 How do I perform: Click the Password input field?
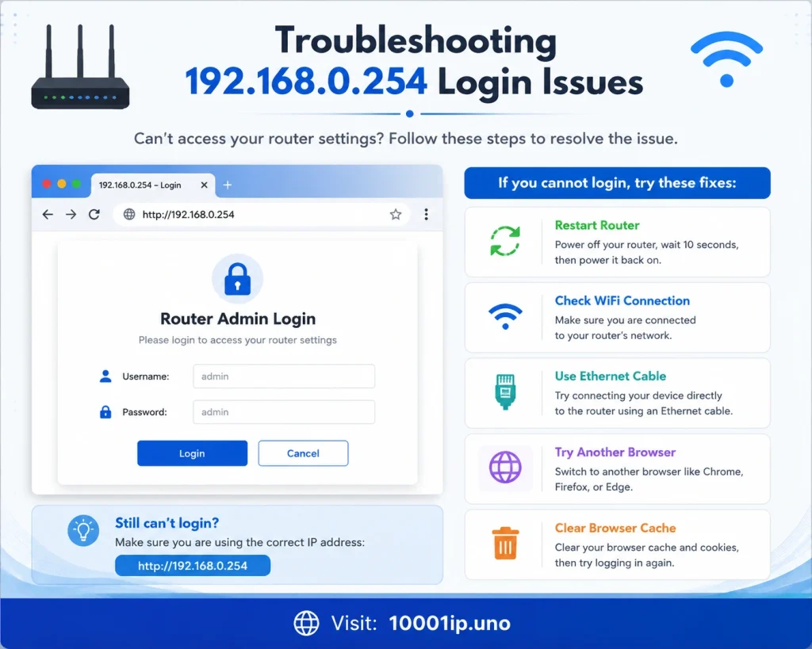point(284,412)
